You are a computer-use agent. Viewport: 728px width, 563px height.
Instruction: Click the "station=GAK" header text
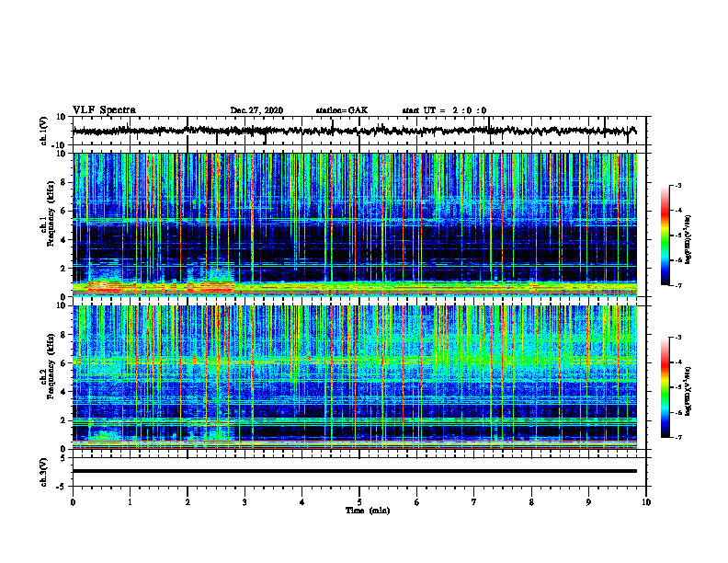coord(342,110)
